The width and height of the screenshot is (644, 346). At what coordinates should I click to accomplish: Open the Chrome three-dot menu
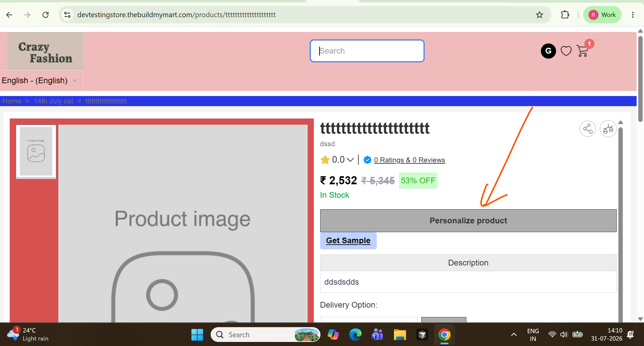633,15
